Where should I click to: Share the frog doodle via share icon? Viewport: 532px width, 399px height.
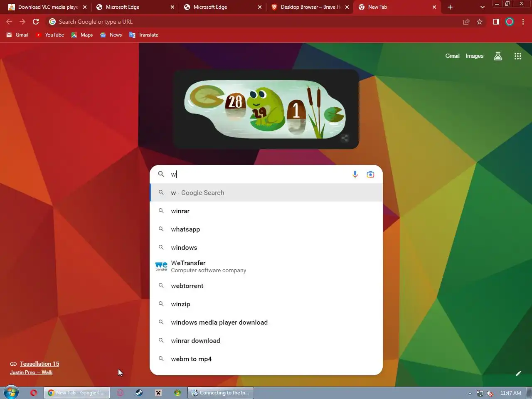pos(345,138)
